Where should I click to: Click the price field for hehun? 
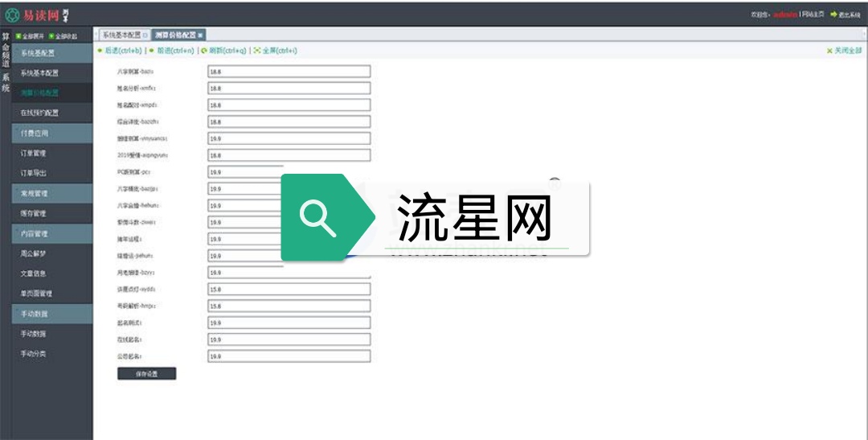coord(244,205)
